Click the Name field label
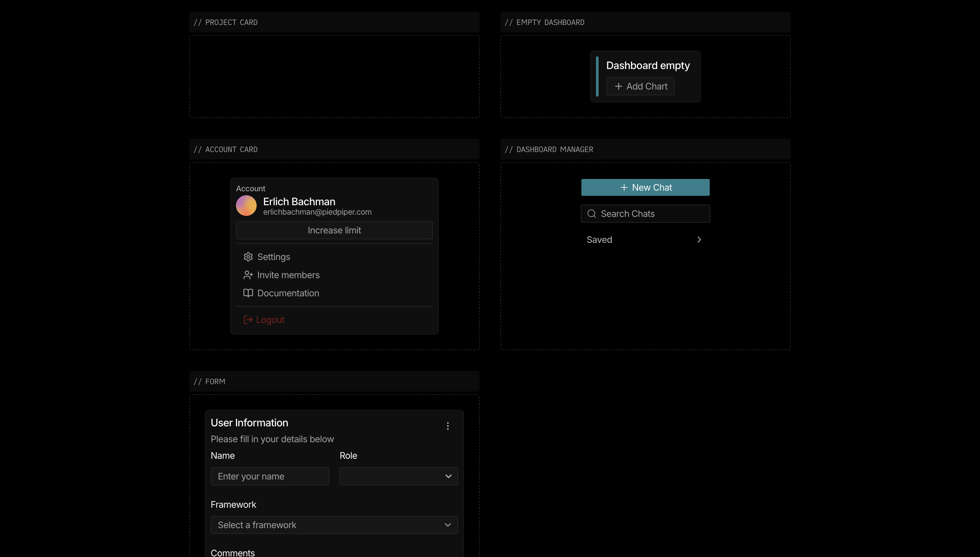This screenshot has width=980, height=557. (x=223, y=456)
